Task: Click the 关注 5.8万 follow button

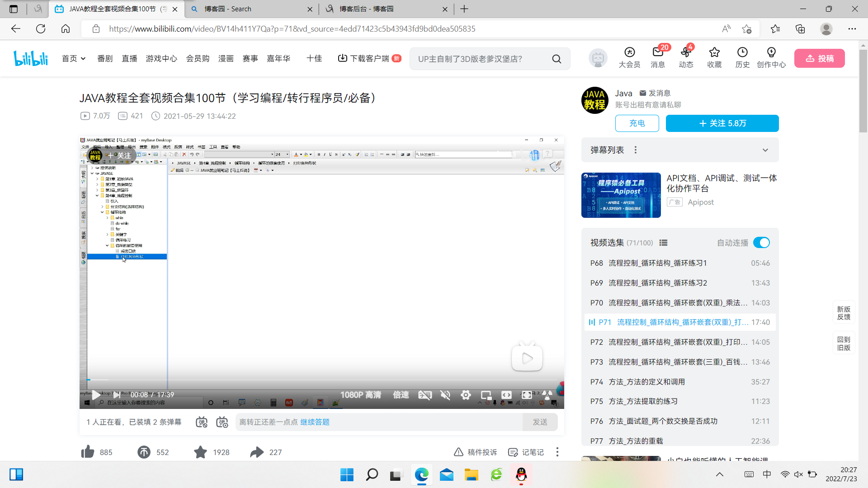Action: pyautogui.click(x=722, y=123)
